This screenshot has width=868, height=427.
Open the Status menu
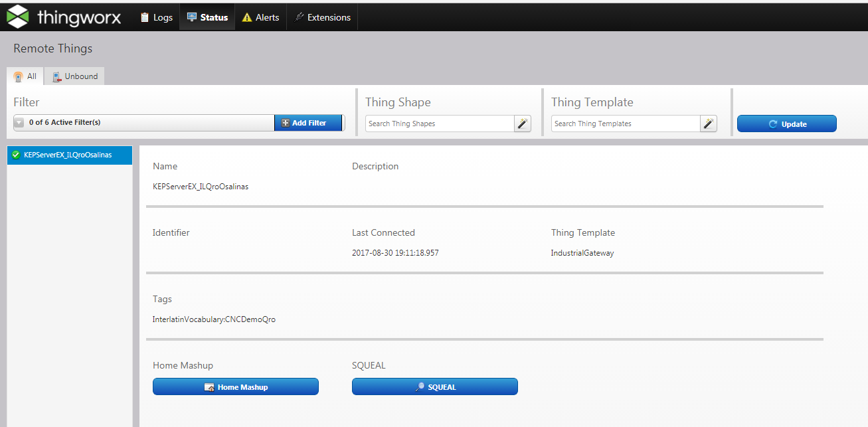coord(208,17)
